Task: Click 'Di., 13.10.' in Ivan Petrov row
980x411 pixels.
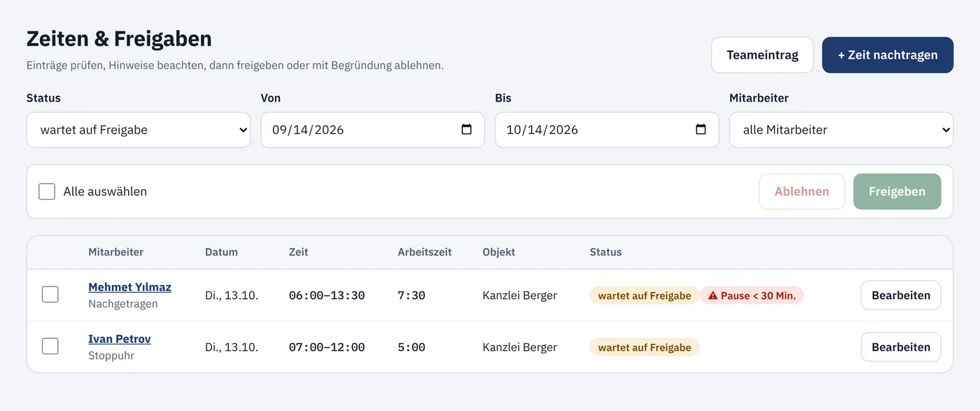Action: click(x=232, y=347)
